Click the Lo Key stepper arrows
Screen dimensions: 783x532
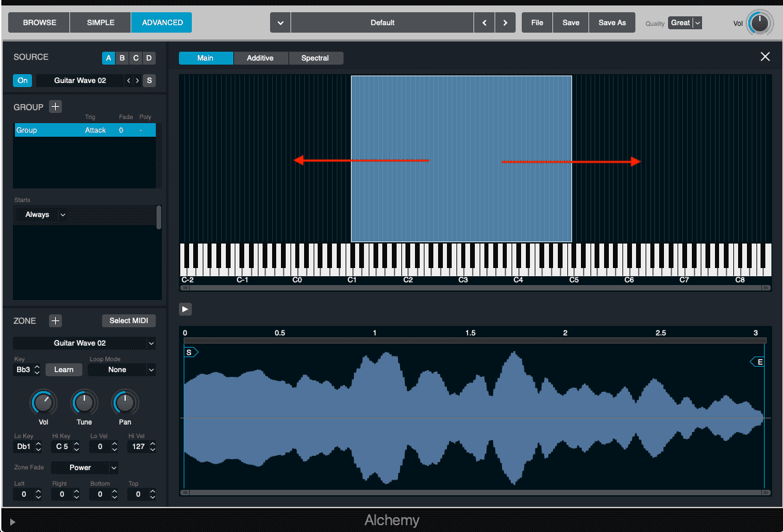tap(38, 446)
